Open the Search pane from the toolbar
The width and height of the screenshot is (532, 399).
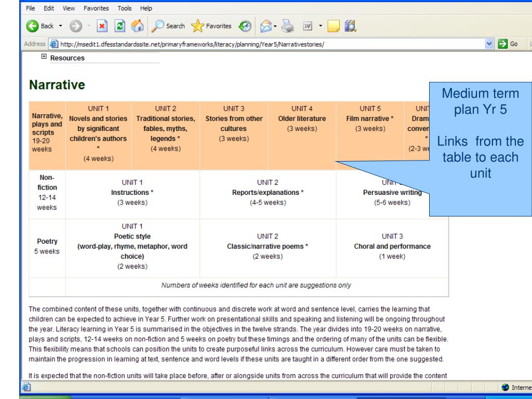pos(168,26)
